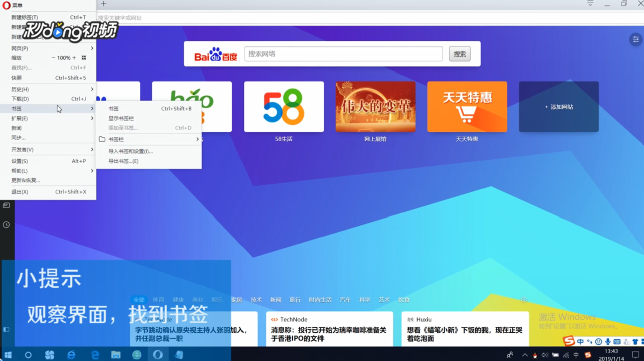Screen dimensions: 644x361
Task: Click zoom out minus in menu
Action: [x=53, y=58]
